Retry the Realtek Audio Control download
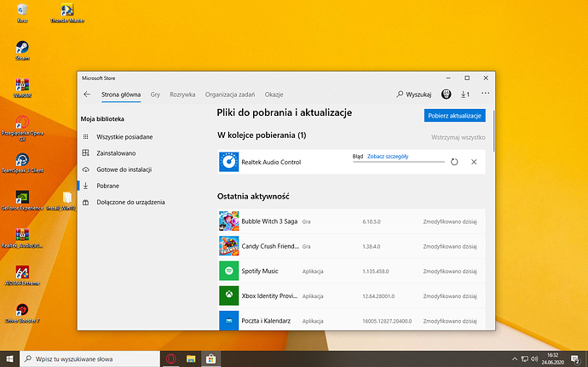Viewport: 588px width, 367px height. pyautogui.click(x=454, y=162)
